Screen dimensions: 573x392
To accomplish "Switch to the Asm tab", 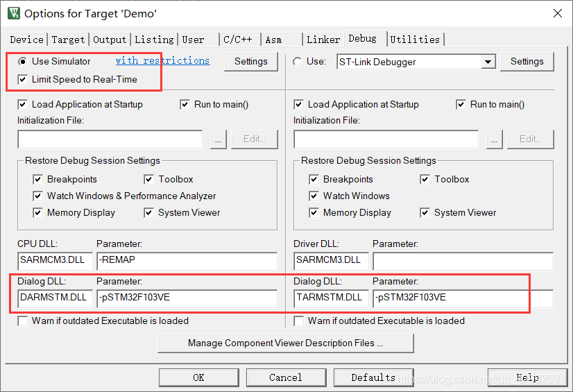I will 282,40.
